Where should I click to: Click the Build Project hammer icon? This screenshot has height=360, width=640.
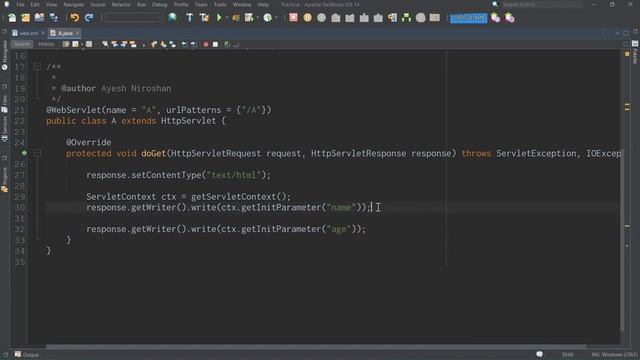(189, 18)
